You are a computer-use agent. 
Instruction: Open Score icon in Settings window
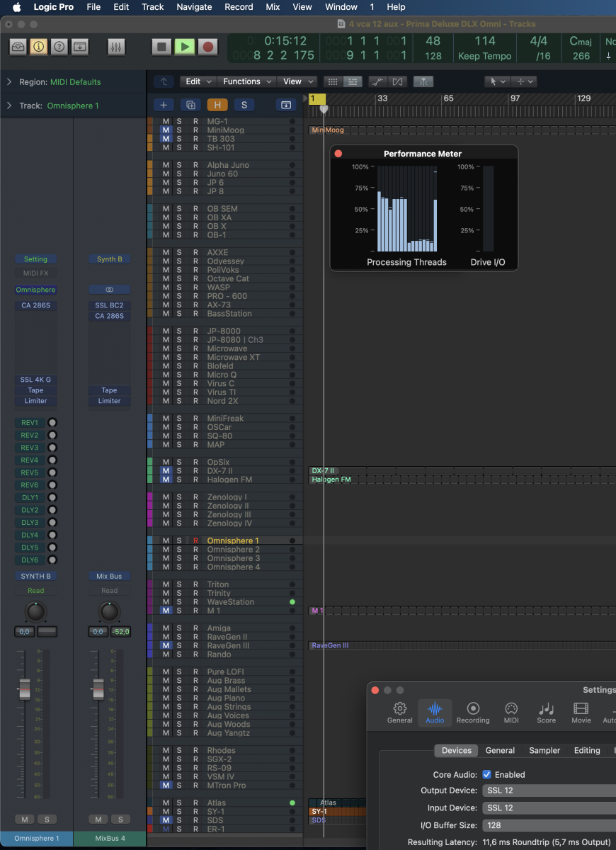(546, 713)
